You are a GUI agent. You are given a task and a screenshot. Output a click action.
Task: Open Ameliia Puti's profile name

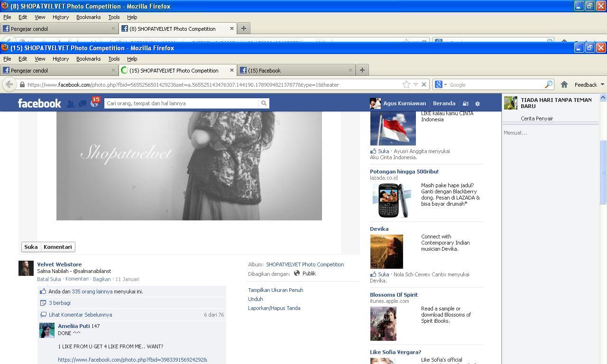point(74,326)
